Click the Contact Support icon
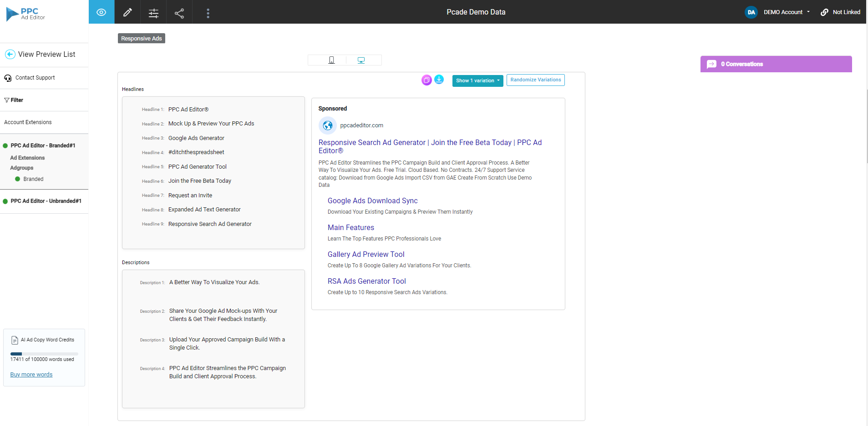Image resolution: width=868 pixels, height=426 pixels. pyautogui.click(x=8, y=78)
